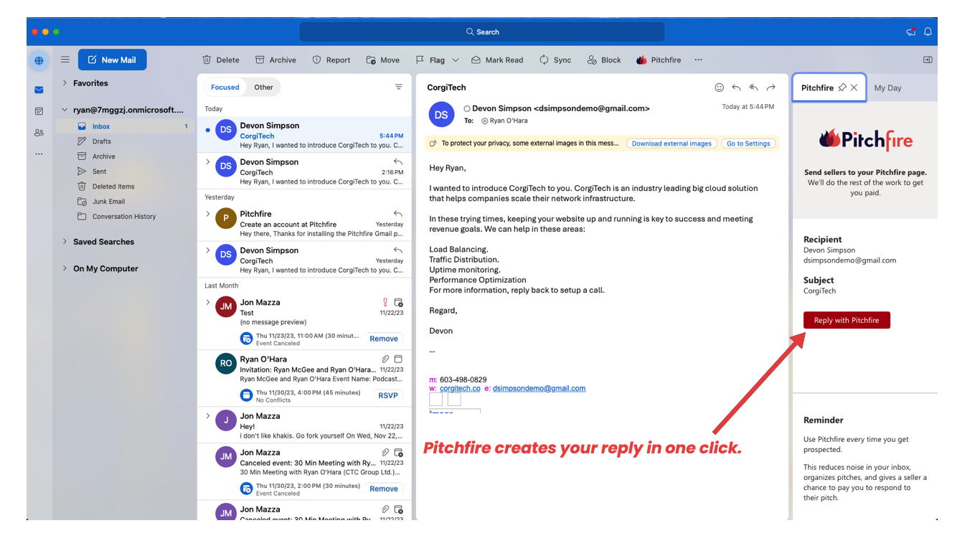
Task: Expand Saved Searches
Action: pyautogui.click(x=65, y=242)
